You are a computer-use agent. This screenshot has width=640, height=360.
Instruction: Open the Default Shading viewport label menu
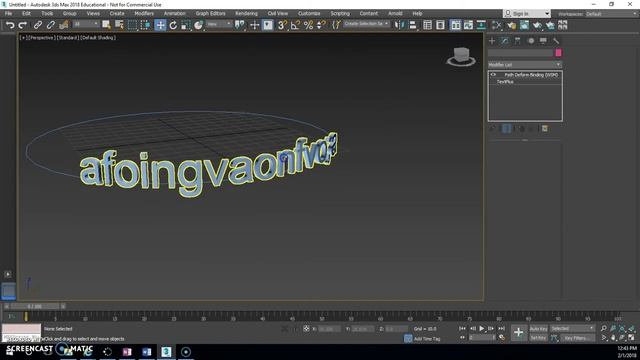tap(98, 38)
